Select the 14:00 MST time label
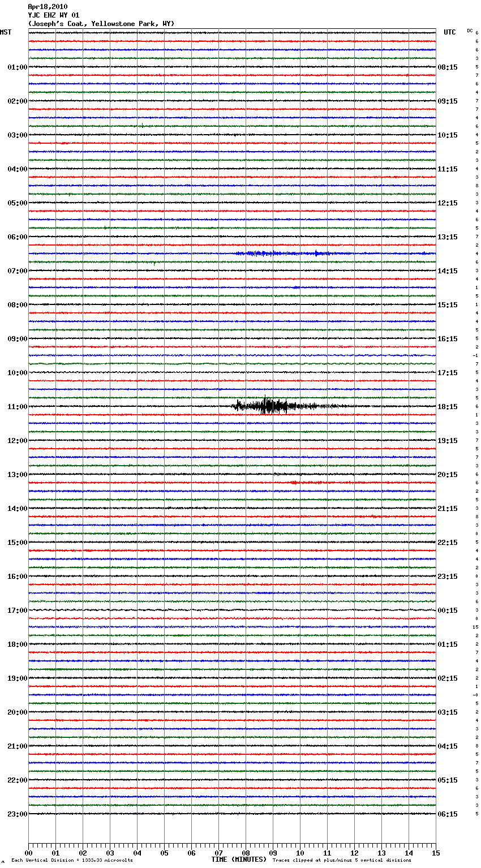This screenshot has height=868, width=481. (x=17, y=509)
